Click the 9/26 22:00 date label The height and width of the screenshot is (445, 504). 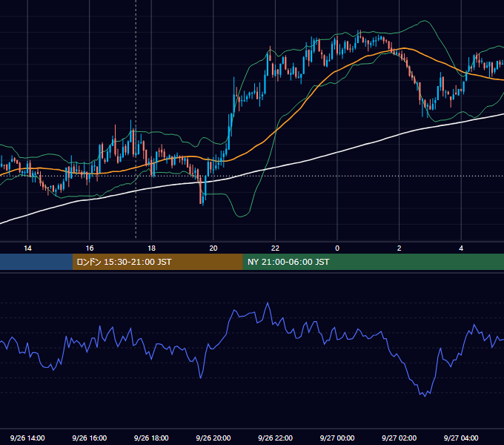pos(275,438)
